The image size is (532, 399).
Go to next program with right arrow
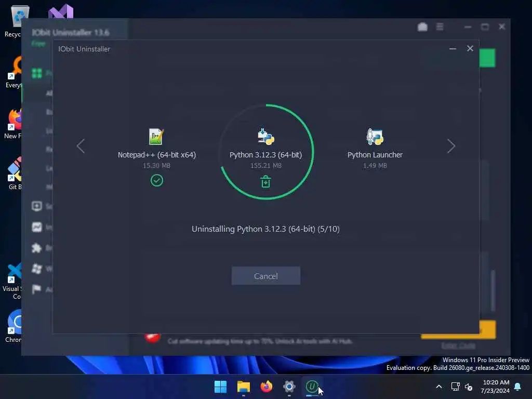pos(451,146)
